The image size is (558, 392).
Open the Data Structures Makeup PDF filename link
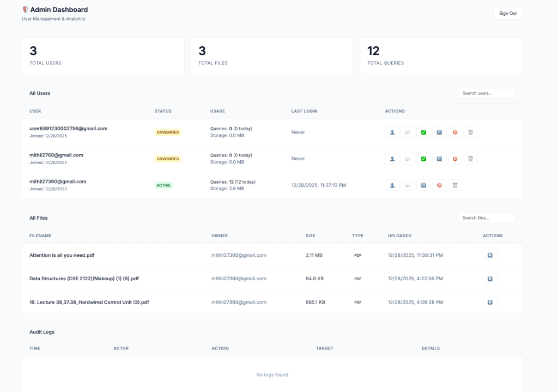(84, 279)
